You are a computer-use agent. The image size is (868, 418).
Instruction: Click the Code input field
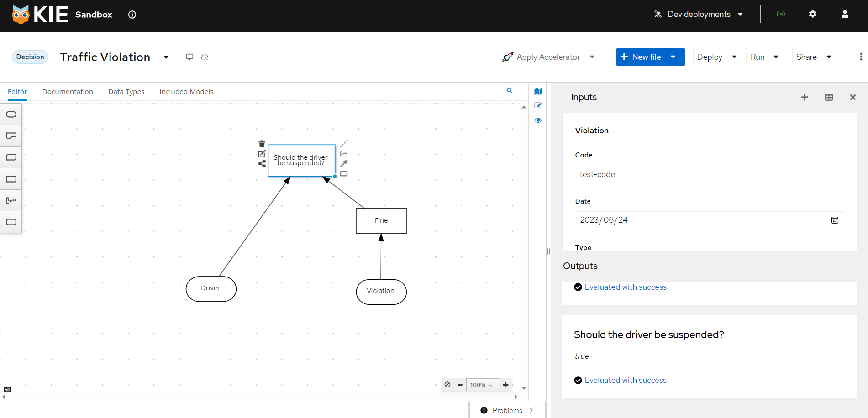click(x=709, y=174)
